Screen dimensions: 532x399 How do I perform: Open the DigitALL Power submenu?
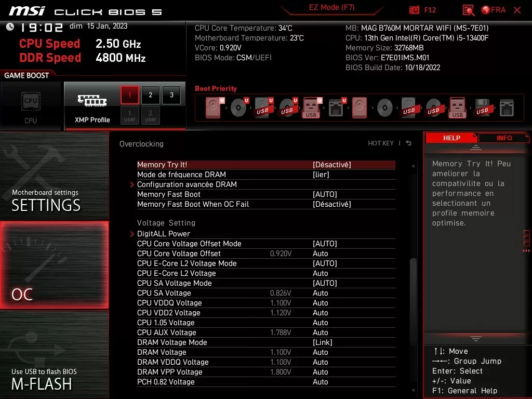tap(164, 233)
